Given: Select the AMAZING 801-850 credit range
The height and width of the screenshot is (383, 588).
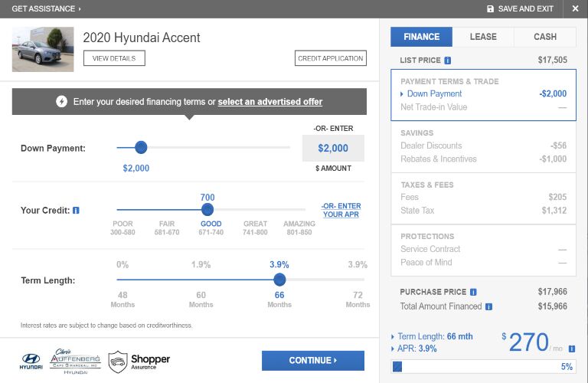Looking at the screenshot, I should 299,228.
